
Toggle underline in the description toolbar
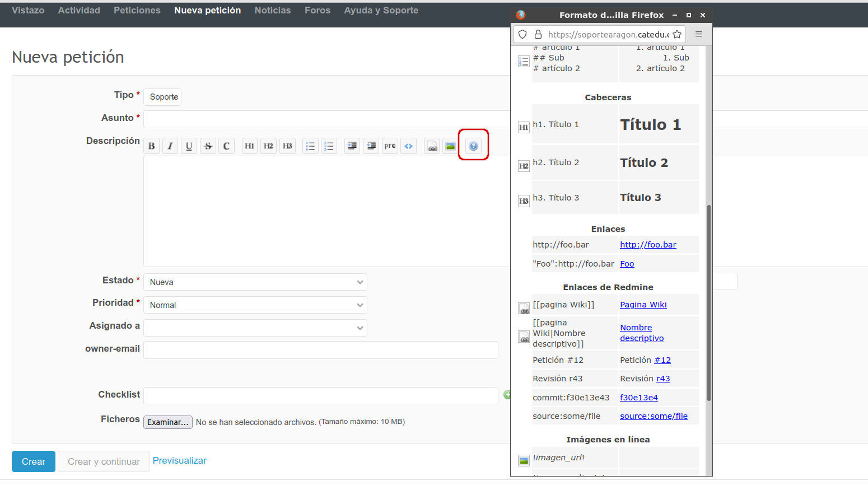(x=189, y=146)
